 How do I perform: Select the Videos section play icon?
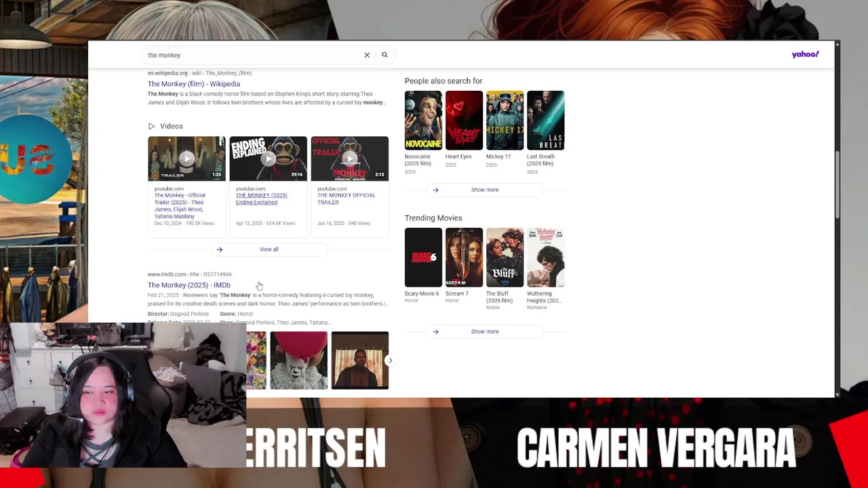[151, 126]
